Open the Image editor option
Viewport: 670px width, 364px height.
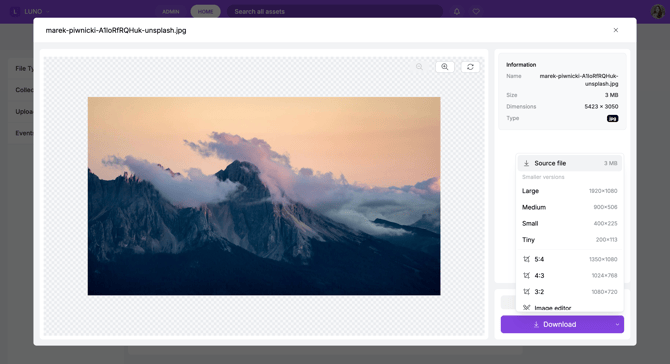click(x=570, y=308)
